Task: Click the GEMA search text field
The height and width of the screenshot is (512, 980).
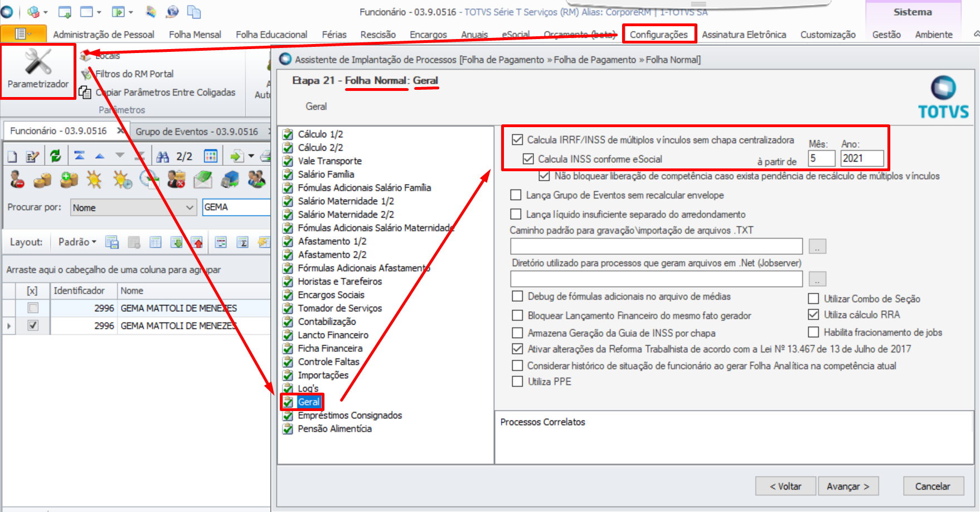Action: pos(236,207)
